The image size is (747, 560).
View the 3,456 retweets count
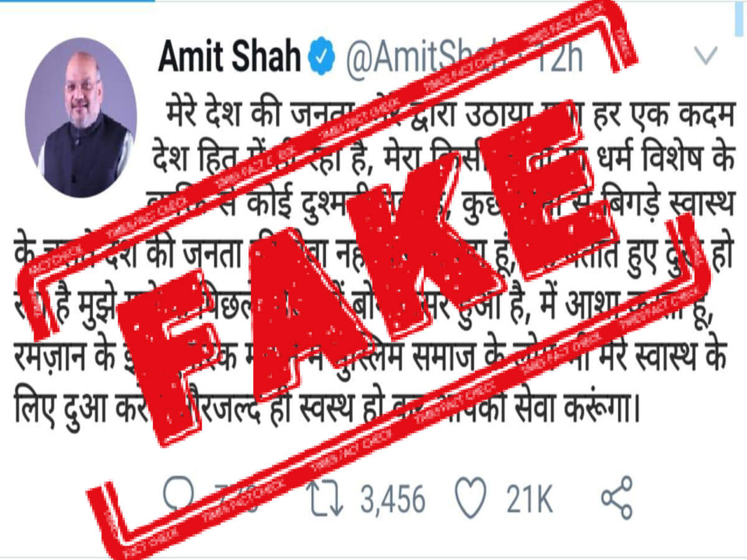point(392,499)
